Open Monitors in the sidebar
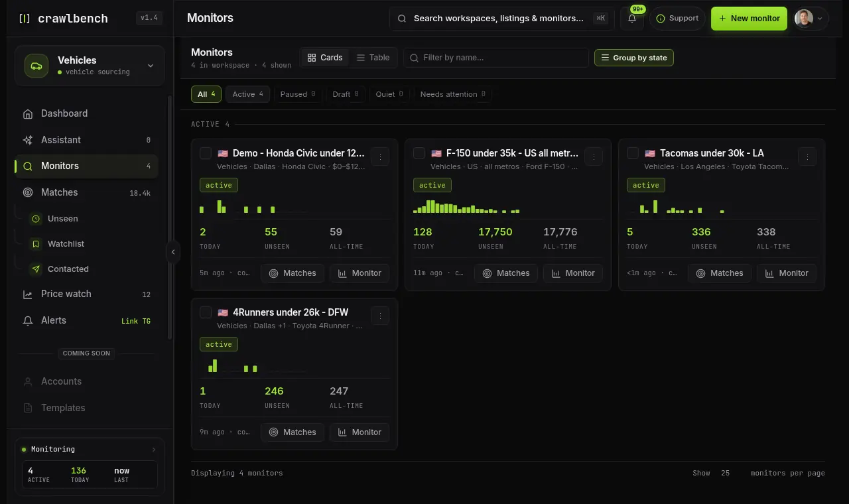The width and height of the screenshot is (849, 504). coord(86,166)
